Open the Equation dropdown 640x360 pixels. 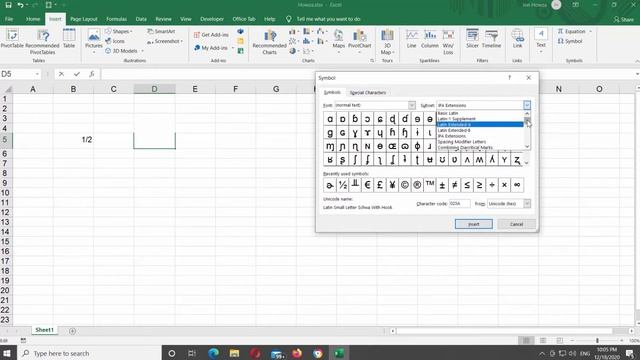tap(574, 31)
